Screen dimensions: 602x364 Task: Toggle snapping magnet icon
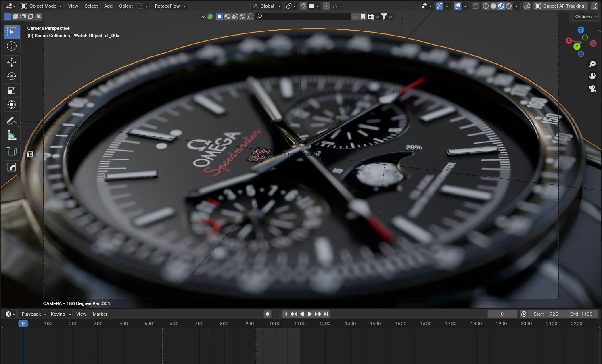tap(303, 6)
